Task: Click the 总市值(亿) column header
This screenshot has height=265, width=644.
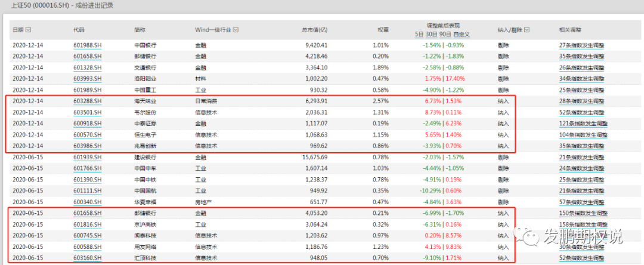Action: (x=314, y=30)
